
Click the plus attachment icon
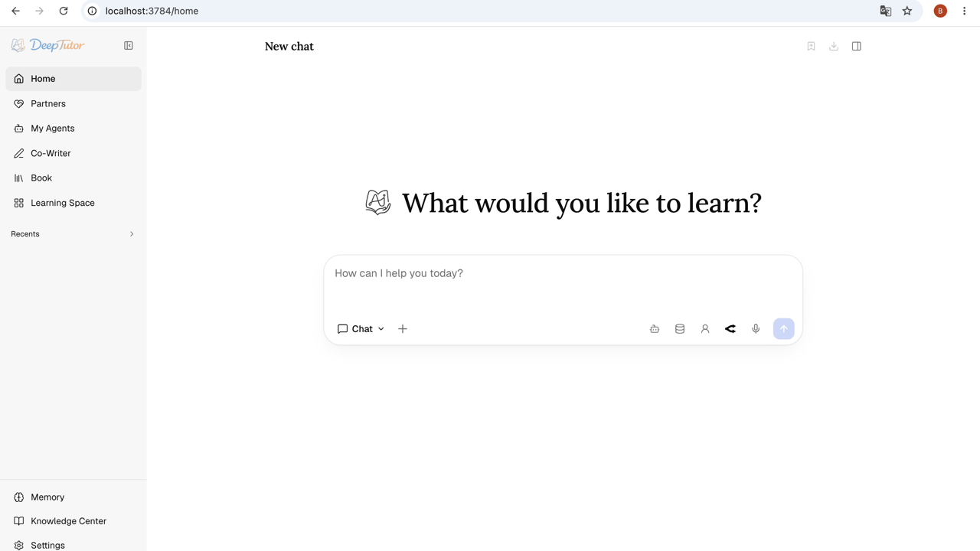403,329
